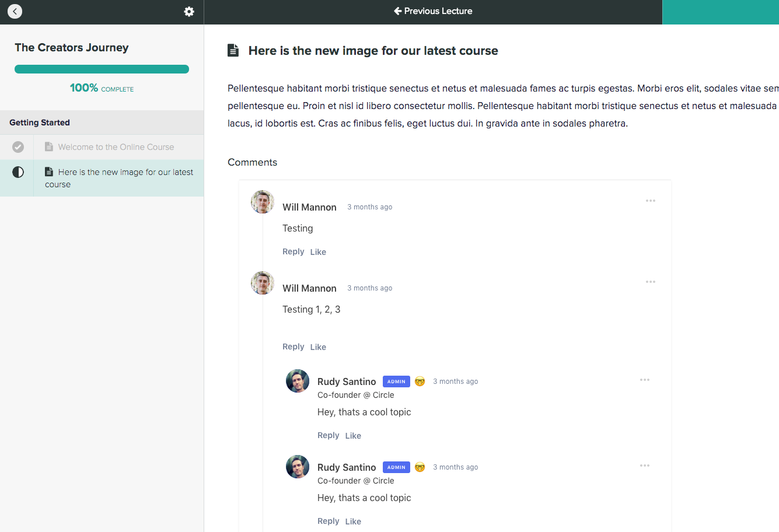This screenshot has height=532, width=779.
Task: Click the back arrow circle icon
Action: click(x=15, y=11)
